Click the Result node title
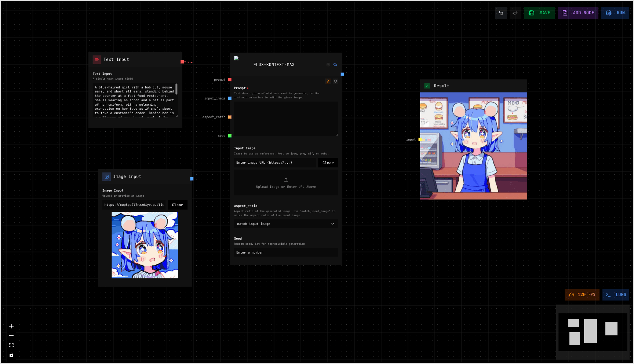The width and height of the screenshot is (634, 364). coord(442,86)
